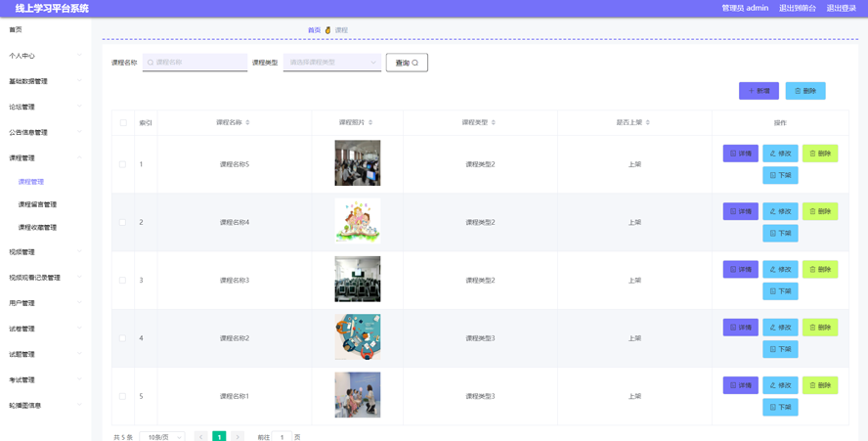This screenshot has height=441, width=868.
Task: Expand 用户管理 sidebar menu
Action: tap(45, 303)
